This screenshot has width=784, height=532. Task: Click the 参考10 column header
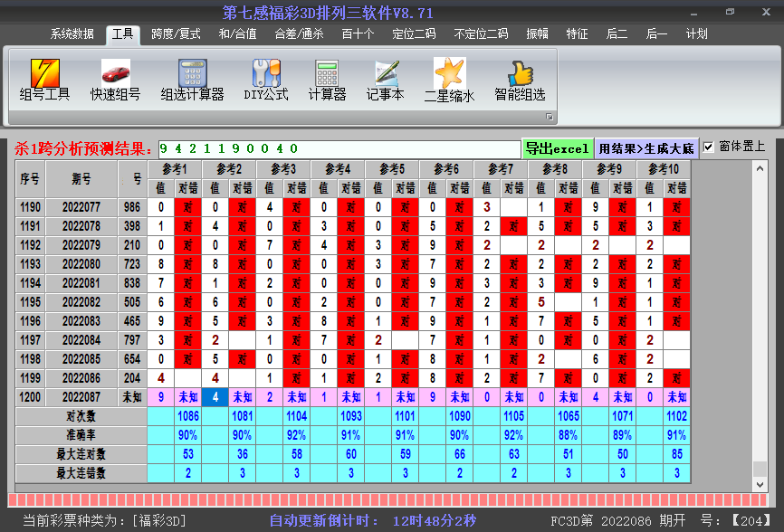coord(664,169)
